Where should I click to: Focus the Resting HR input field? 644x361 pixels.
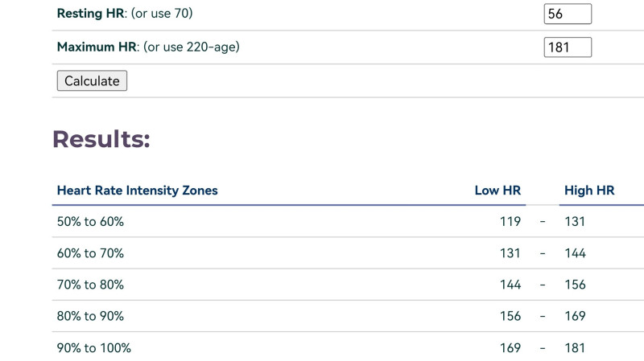click(x=568, y=14)
